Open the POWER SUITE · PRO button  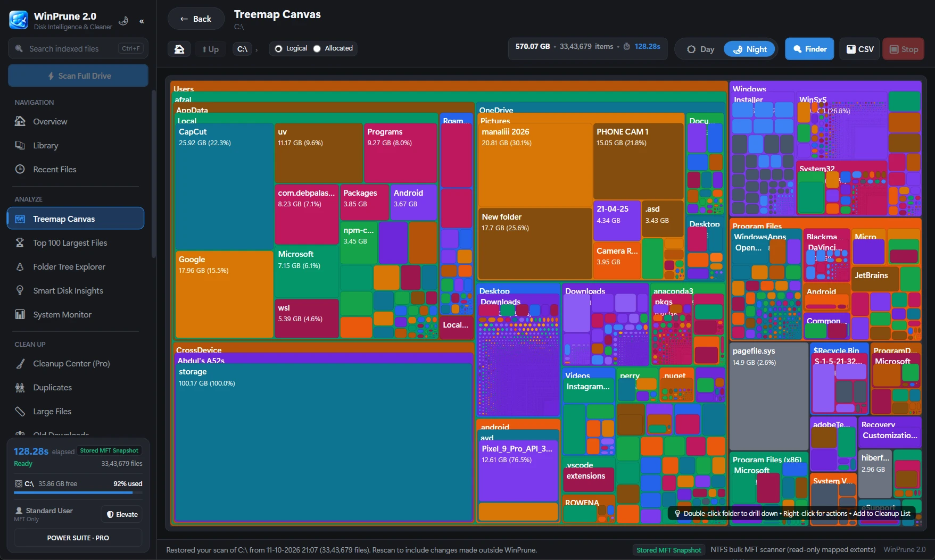click(78, 538)
